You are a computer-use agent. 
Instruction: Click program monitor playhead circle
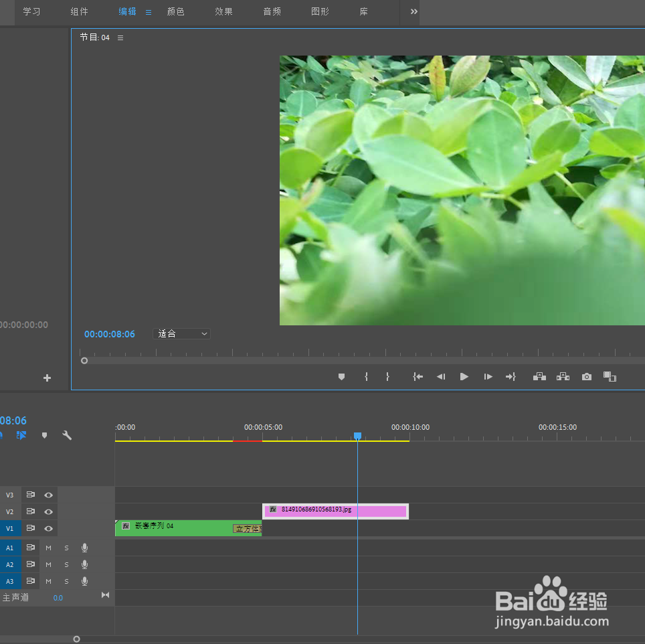point(84,360)
